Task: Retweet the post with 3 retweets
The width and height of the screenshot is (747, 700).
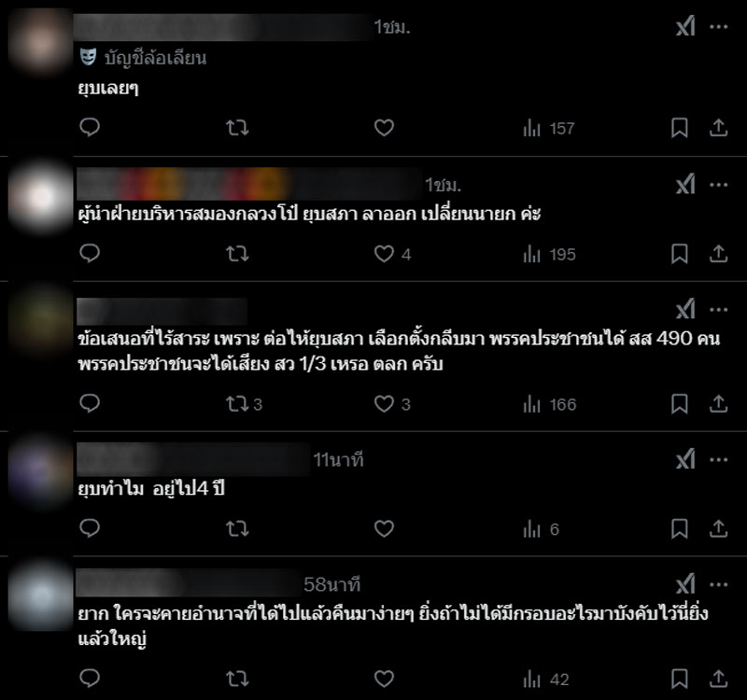Action: [244, 404]
